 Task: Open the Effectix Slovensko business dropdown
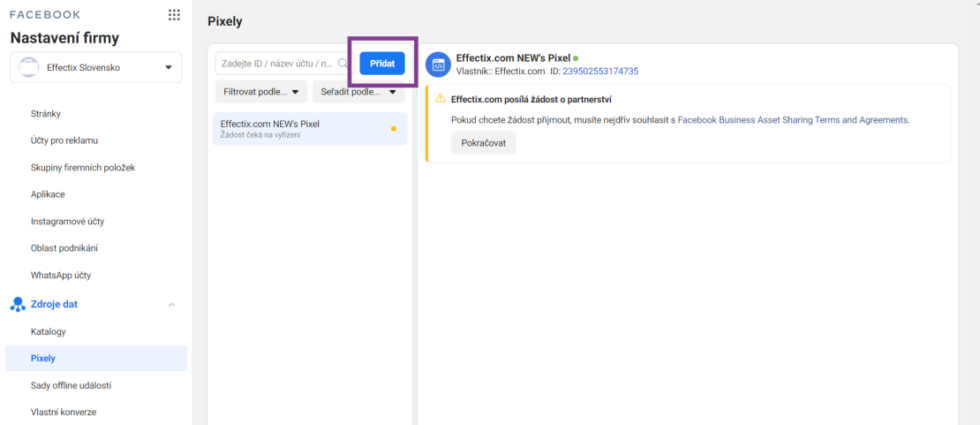click(x=95, y=67)
